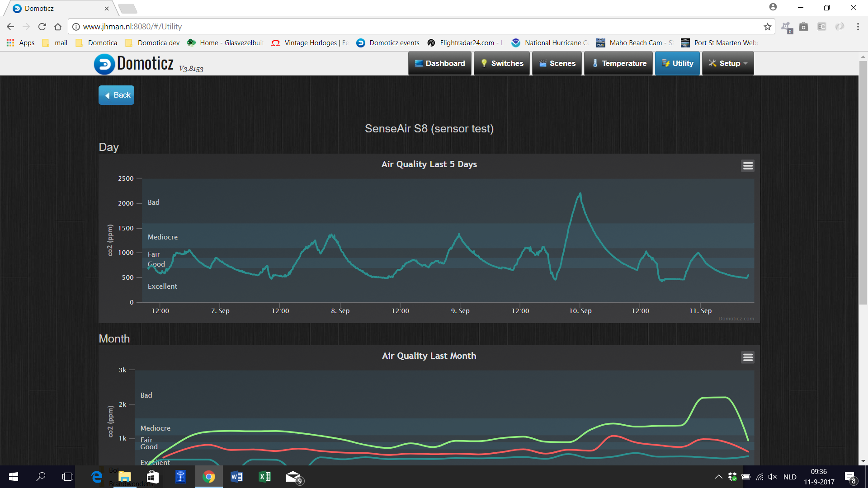This screenshot has height=488, width=868.
Task: Click the scrollbar down arrow
Action: [x=863, y=461]
